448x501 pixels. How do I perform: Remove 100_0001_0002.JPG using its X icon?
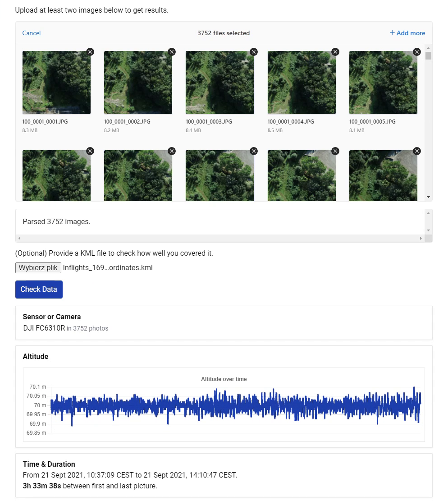[x=172, y=52]
